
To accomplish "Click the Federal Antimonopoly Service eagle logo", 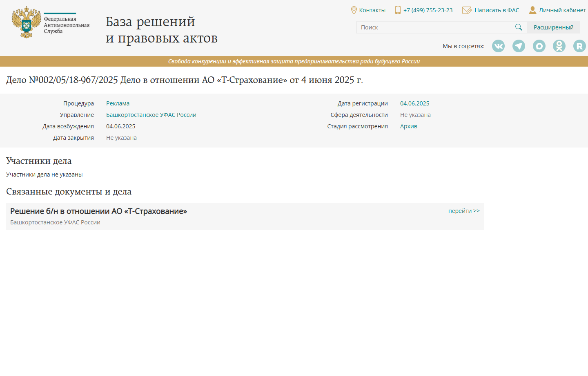I will pyautogui.click(x=27, y=22).
